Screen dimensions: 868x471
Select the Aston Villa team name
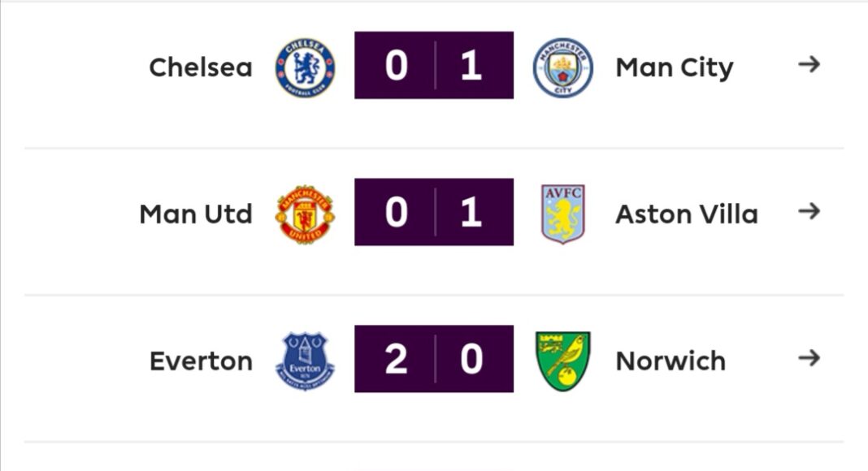(x=687, y=214)
